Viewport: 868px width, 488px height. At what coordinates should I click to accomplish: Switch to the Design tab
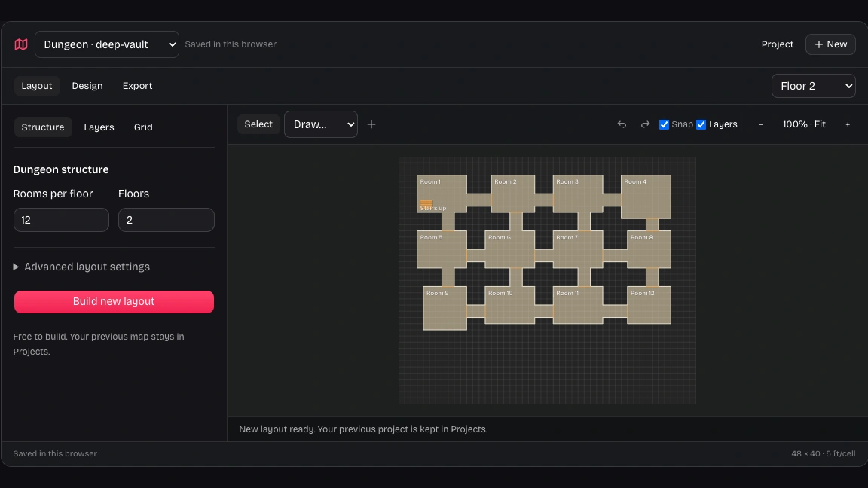click(87, 86)
